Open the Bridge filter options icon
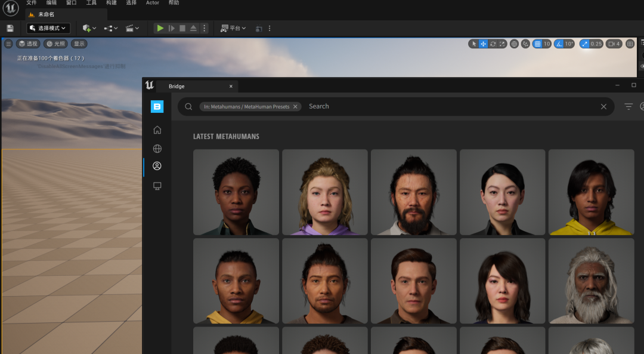Image resolution: width=644 pixels, height=354 pixels. click(x=628, y=106)
